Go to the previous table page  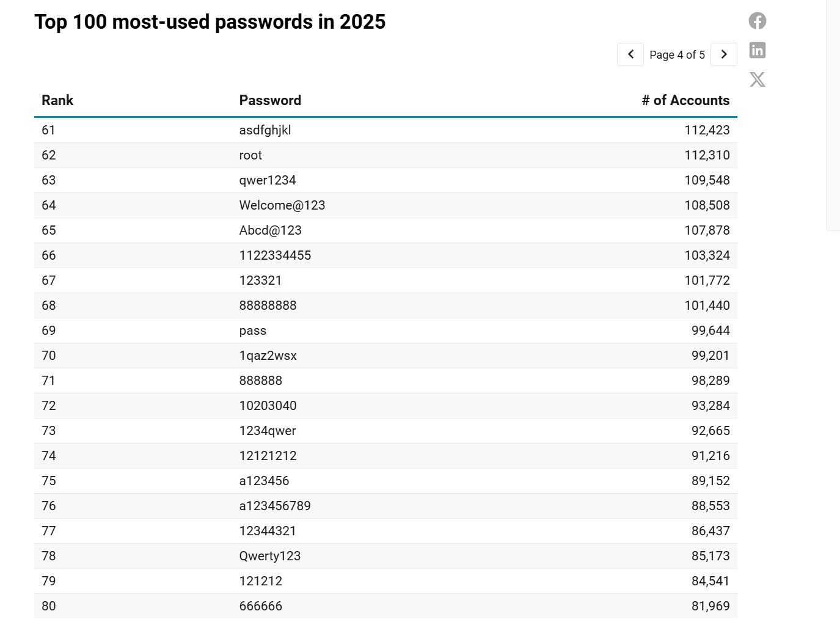(630, 54)
